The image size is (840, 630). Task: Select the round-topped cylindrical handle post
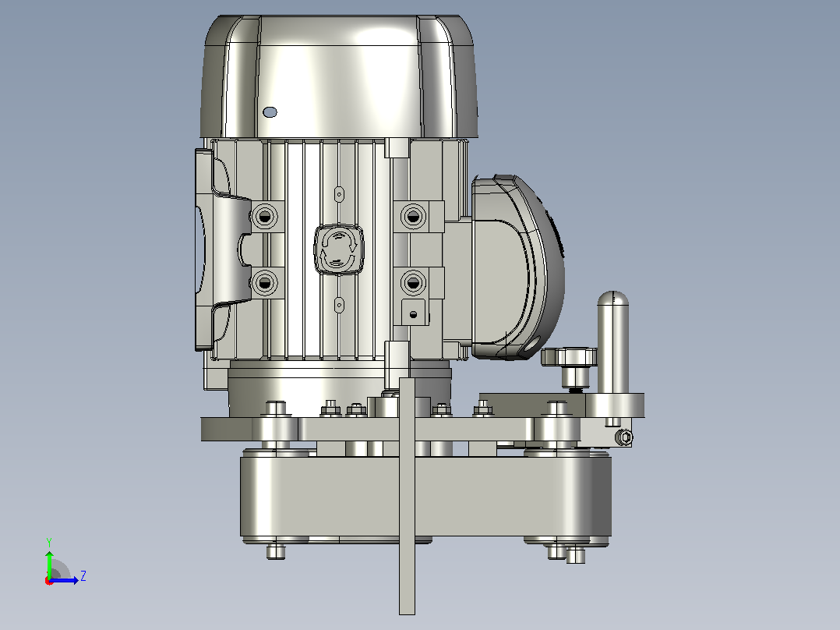coord(612,342)
